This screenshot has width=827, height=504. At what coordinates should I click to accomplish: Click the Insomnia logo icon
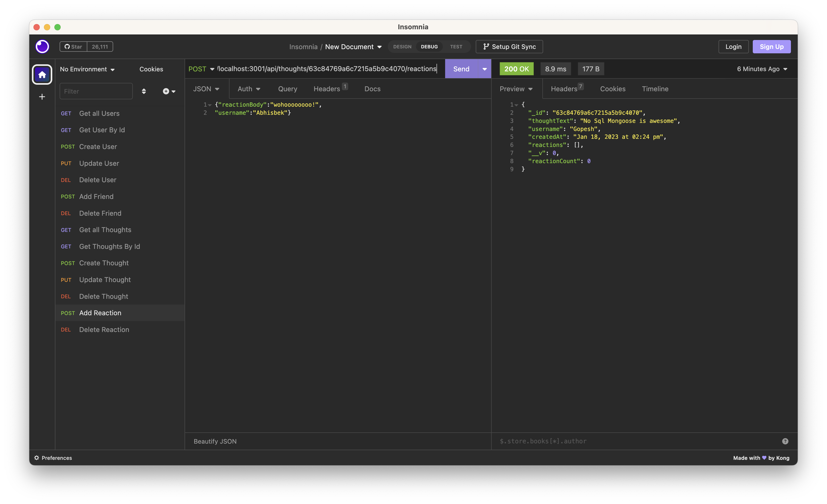click(x=42, y=47)
